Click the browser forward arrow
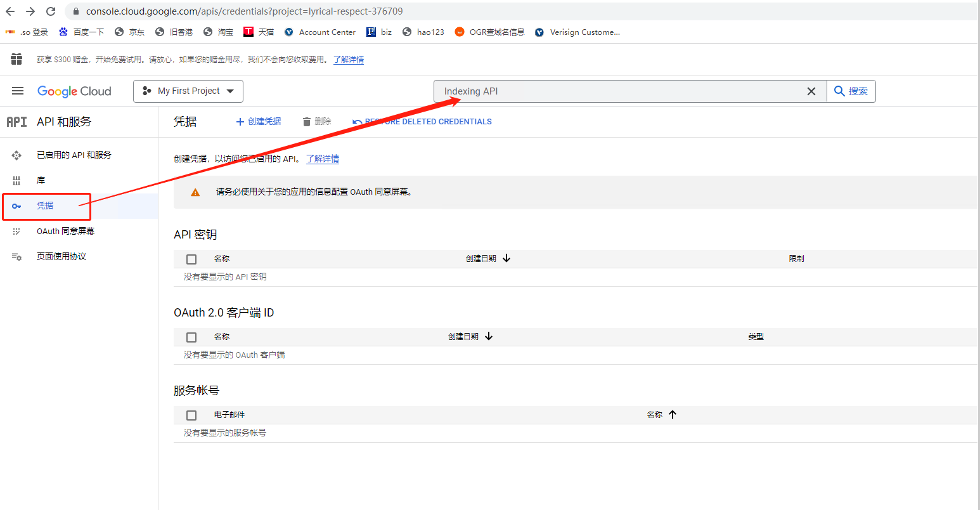Viewport: 980px width, 510px height. point(30,11)
